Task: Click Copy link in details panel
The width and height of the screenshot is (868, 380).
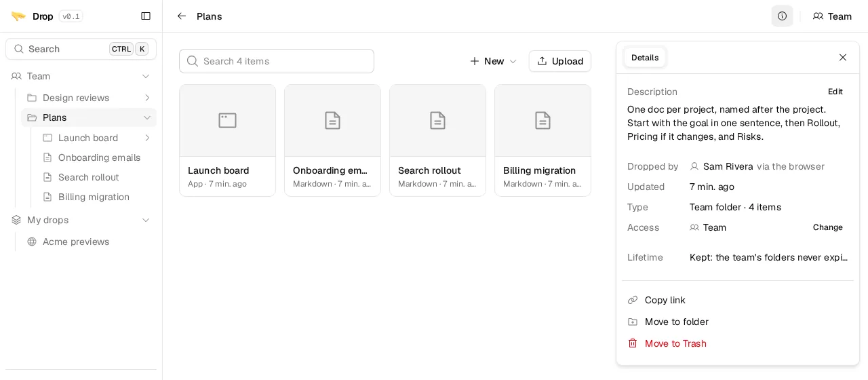Action: point(665,300)
